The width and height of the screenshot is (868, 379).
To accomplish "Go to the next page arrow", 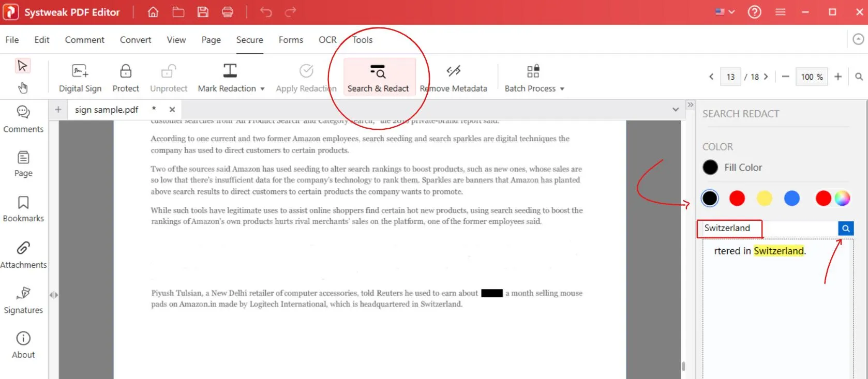I will (x=766, y=77).
